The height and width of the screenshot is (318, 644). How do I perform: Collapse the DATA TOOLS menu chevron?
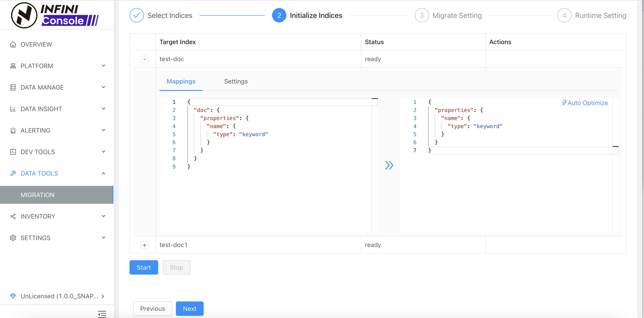pos(104,173)
